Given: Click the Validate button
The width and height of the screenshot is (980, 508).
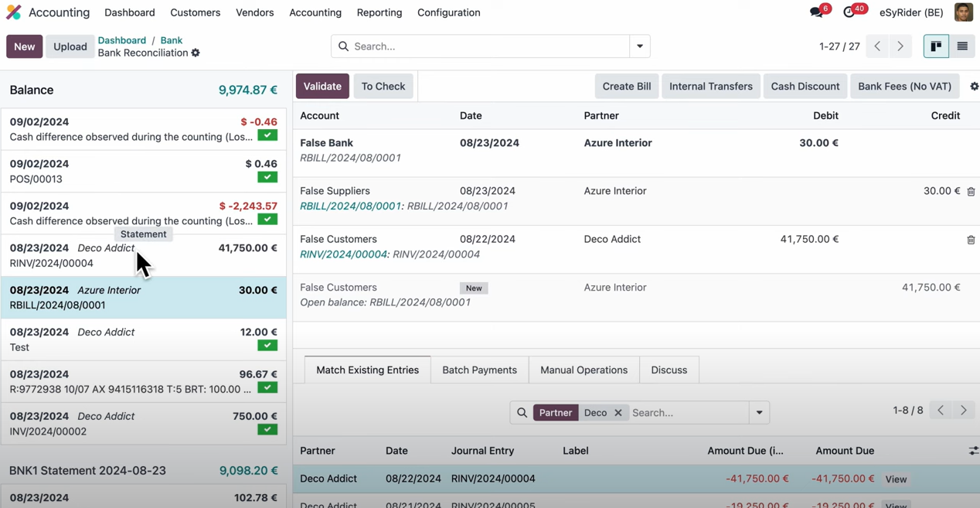Looking at the screenshot, I should pyautogui.click(x=322, y=86).
